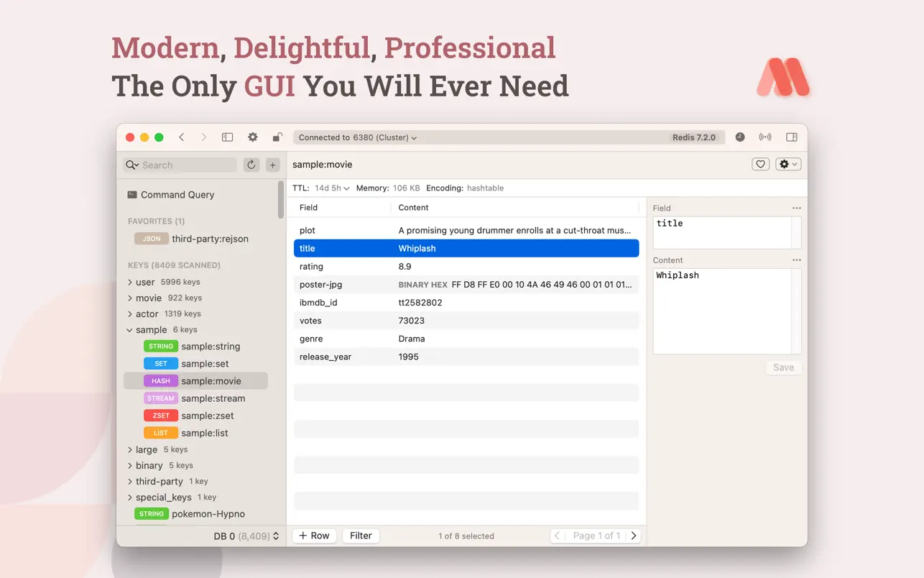924x578 pixels.
Task: Click the refresh keys icon
Action: pos(251,165)
